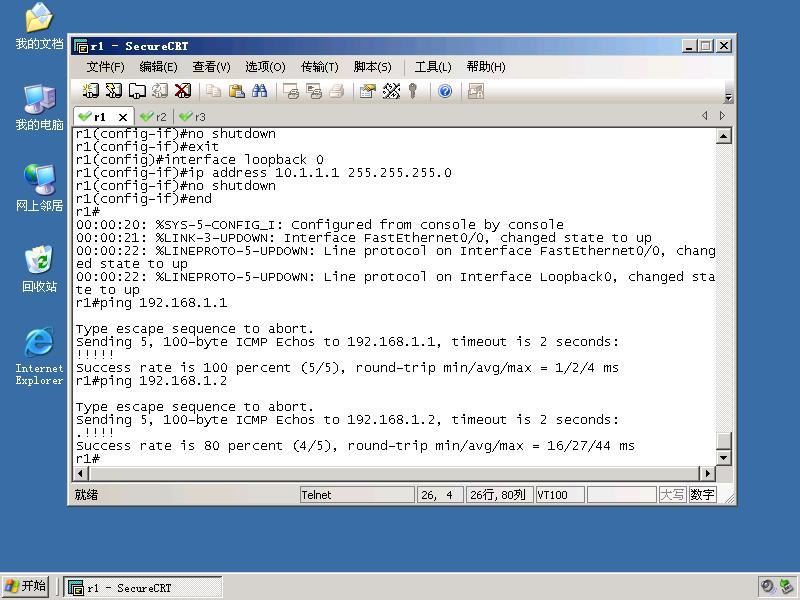Click the 开始 Start button
800x600 pixels.
[26, 586]
